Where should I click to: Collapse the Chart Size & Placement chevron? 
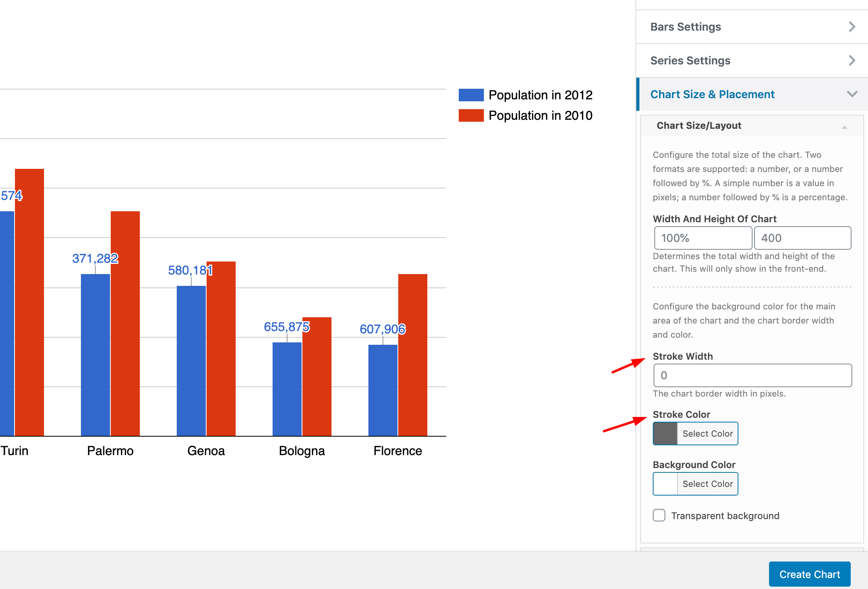click(x=852, y=94)
